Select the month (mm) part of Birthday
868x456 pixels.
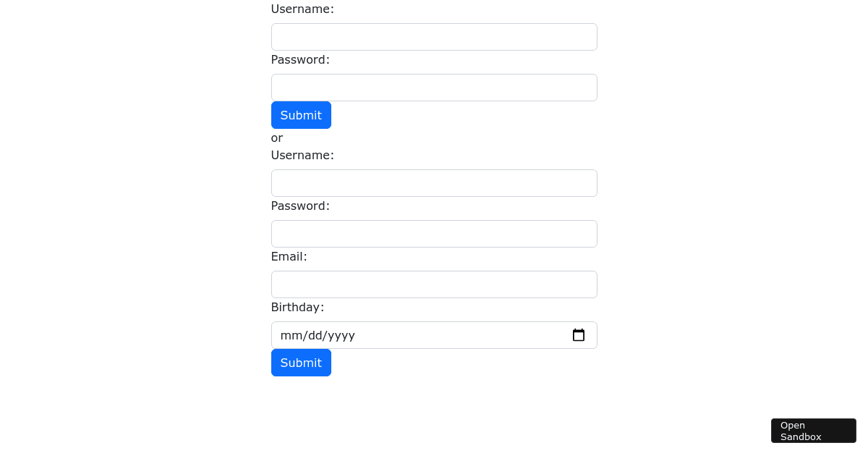(289, 335)
